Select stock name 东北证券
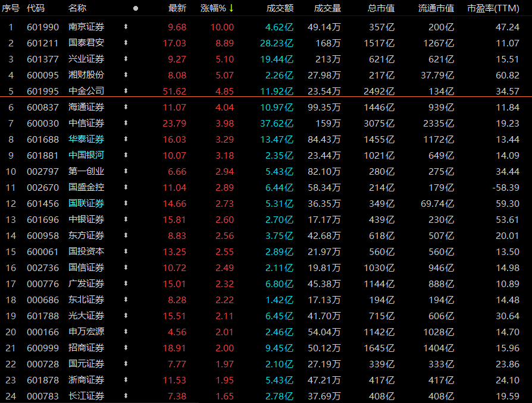Screen dimensions: 532x403 [86, 300]
